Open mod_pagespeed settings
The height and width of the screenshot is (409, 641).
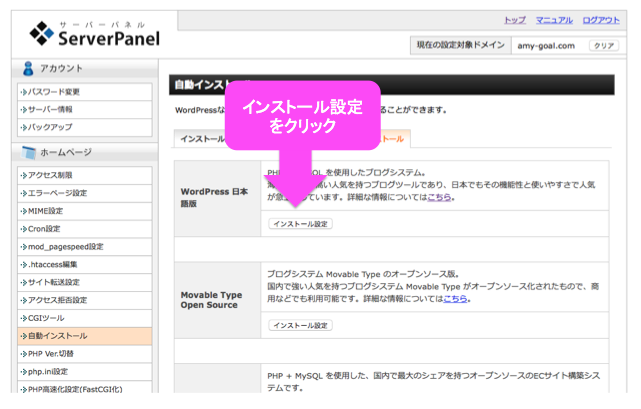(x=85, y=247)
